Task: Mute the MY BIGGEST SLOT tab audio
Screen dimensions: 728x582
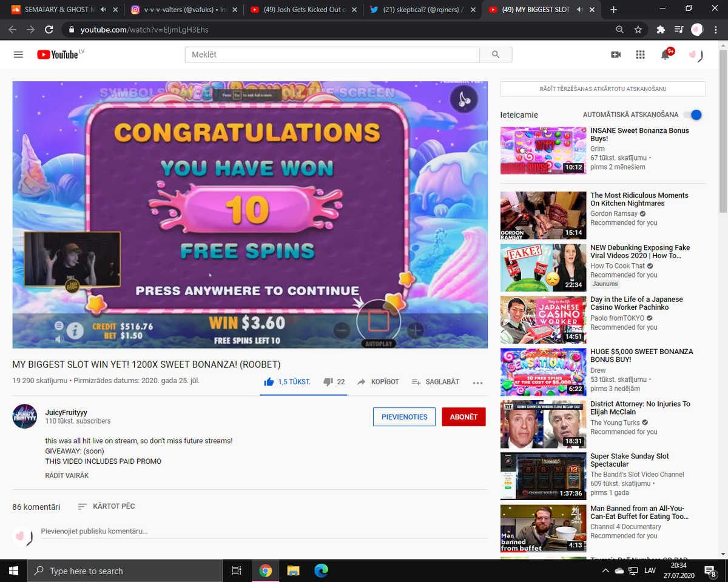Action: click(x=581, y=10)
